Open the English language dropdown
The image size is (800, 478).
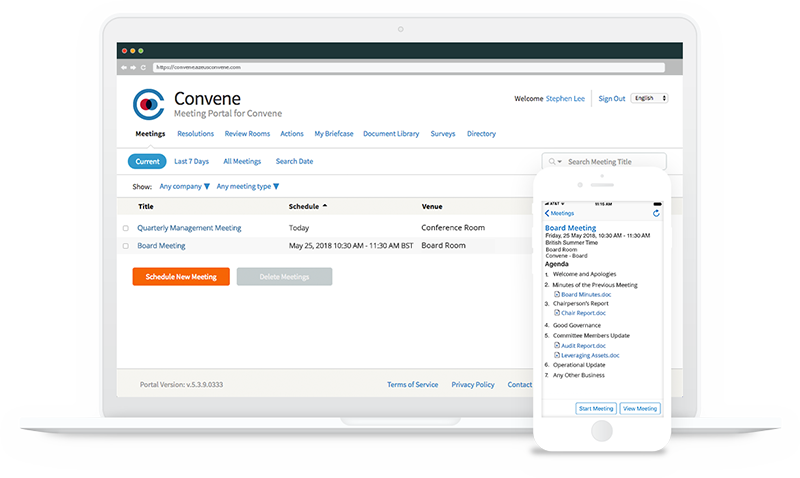click(x=650, y=99)
